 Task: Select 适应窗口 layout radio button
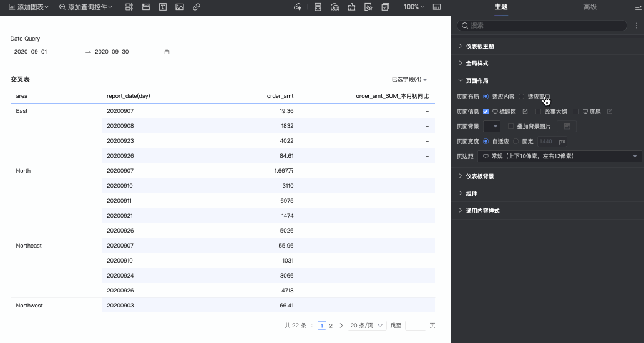521,97
